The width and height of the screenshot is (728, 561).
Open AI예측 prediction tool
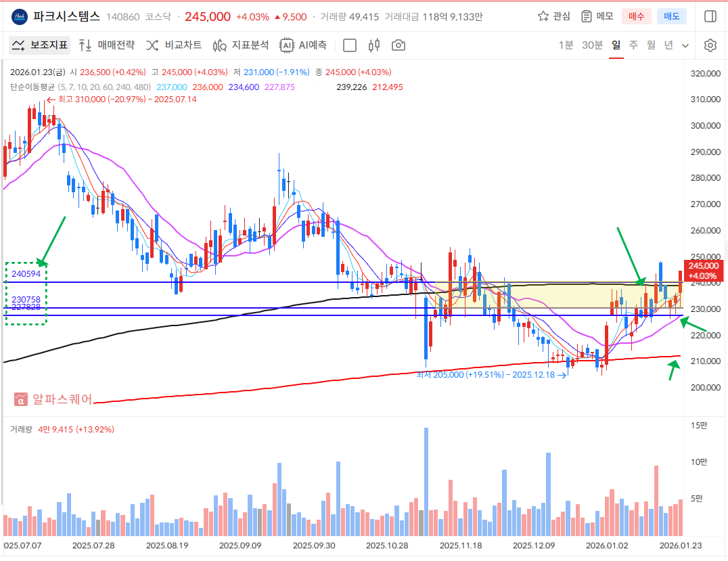[x=304, y=45]
